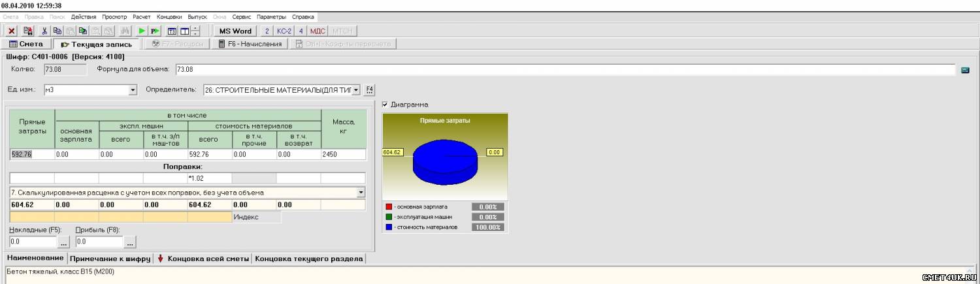Click the calculator icon on the far right
Viewport: 980px width, 284px height.
click(x=965, y=70)
